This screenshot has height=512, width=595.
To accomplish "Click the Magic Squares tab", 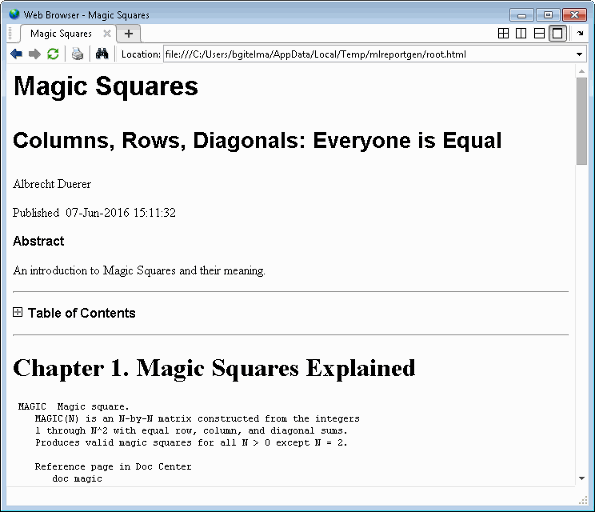I will click(61, 34).
